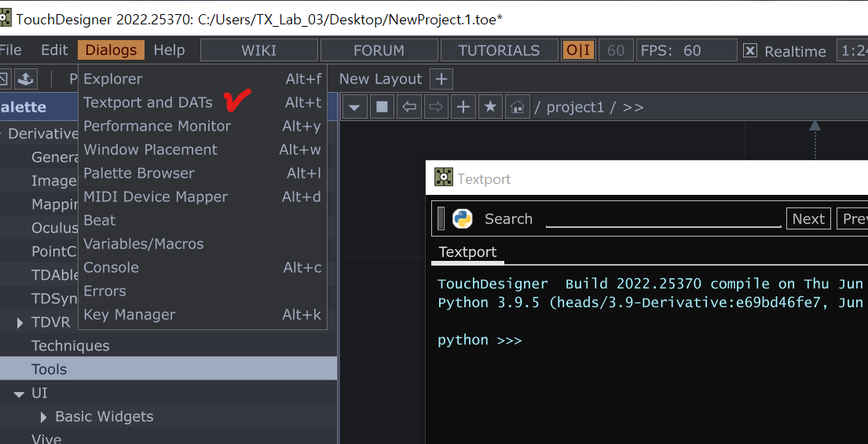Click the Textport window title icon

[x=443, y=178]
